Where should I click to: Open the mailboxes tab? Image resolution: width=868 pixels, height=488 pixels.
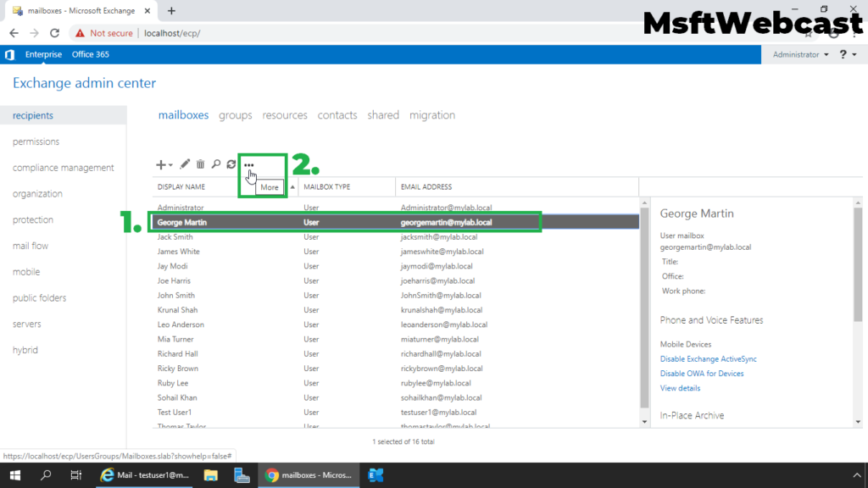pos(183,115)
